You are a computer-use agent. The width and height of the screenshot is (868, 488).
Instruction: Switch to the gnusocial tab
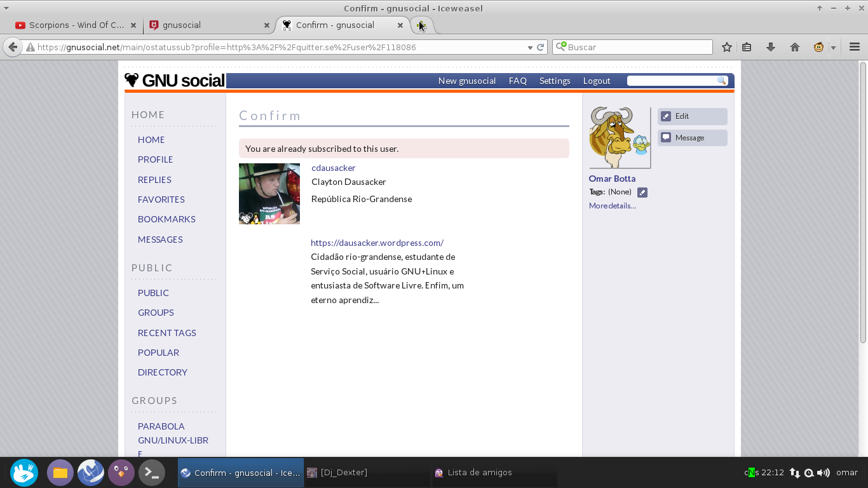click(x=210, y=25)
